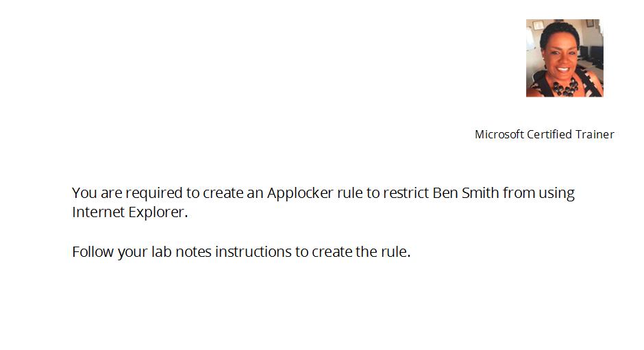Click the word 'Internet' in the text
644x350 pixels.
pos(98,212)
